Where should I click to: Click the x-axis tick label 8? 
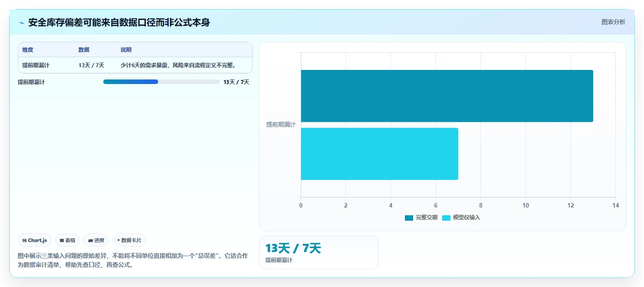481,205
